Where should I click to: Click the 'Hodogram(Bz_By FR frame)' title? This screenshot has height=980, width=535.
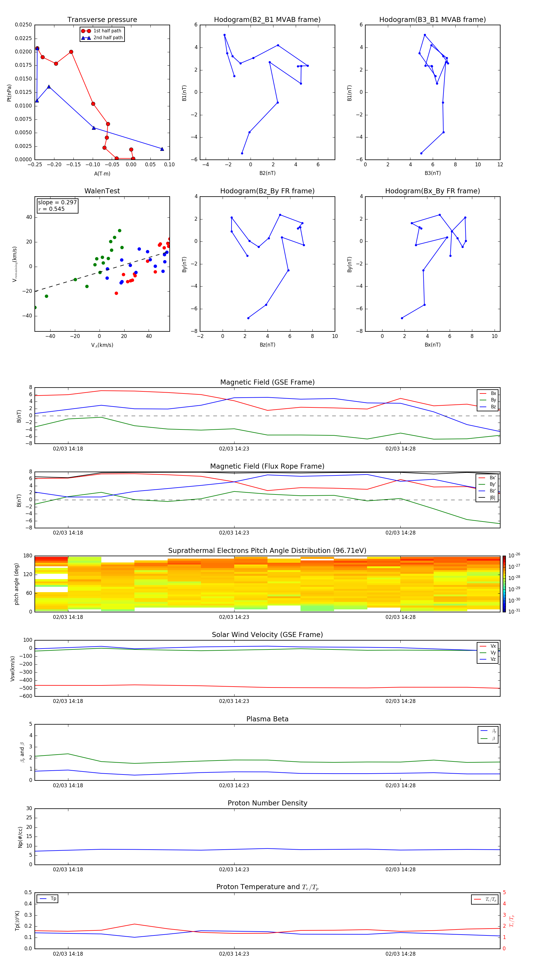[267, 191]
